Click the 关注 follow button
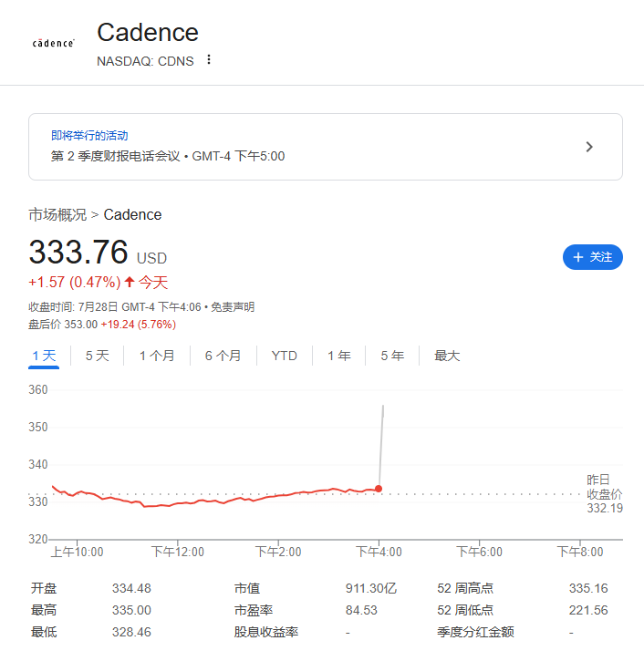This screenshot has width=644, height=651. click(593, 257)
